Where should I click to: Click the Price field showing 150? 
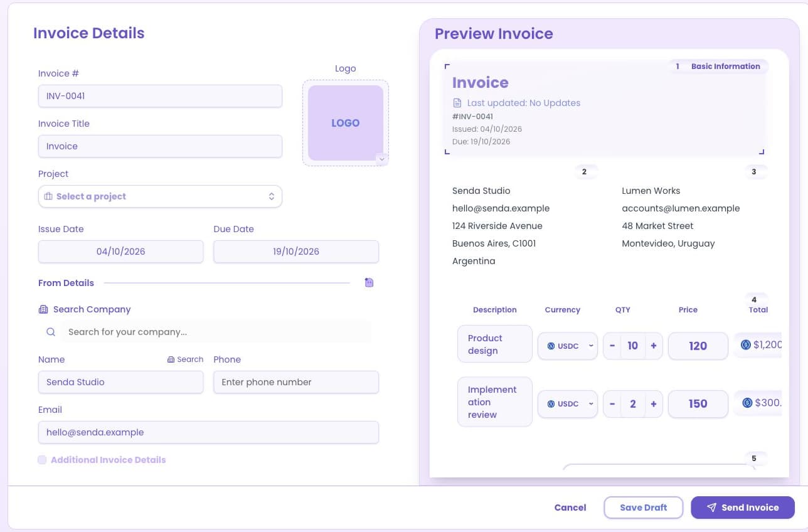coord(698,404)
